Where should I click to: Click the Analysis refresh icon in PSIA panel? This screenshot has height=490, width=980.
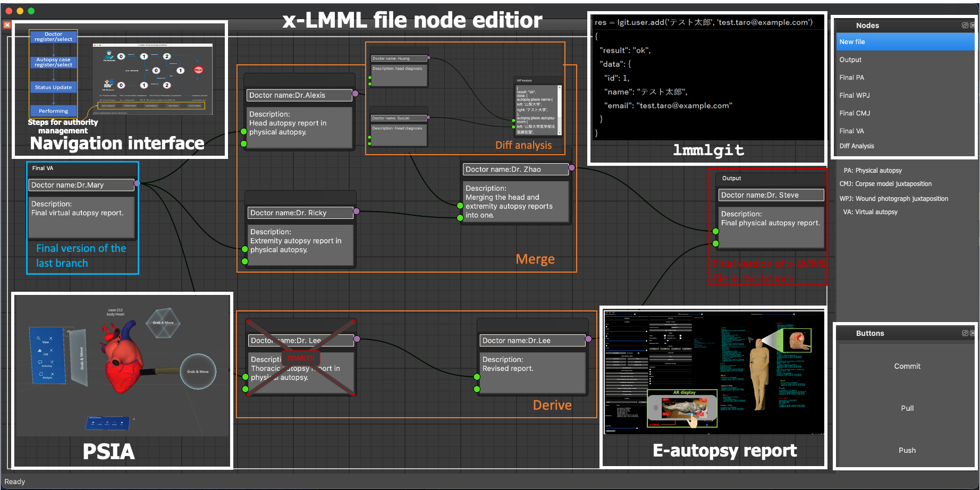pos(41,374)
